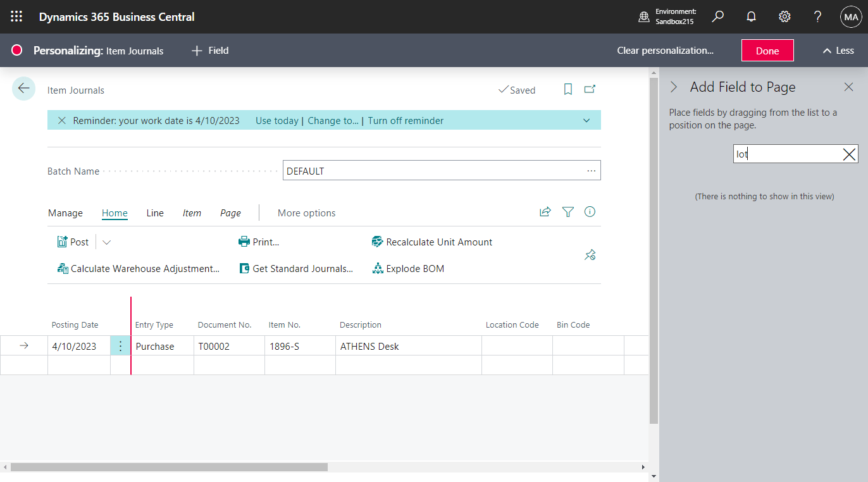Click the Done button to finish personalizing
This screenshot has width=868, height=482.
point(767,50)
